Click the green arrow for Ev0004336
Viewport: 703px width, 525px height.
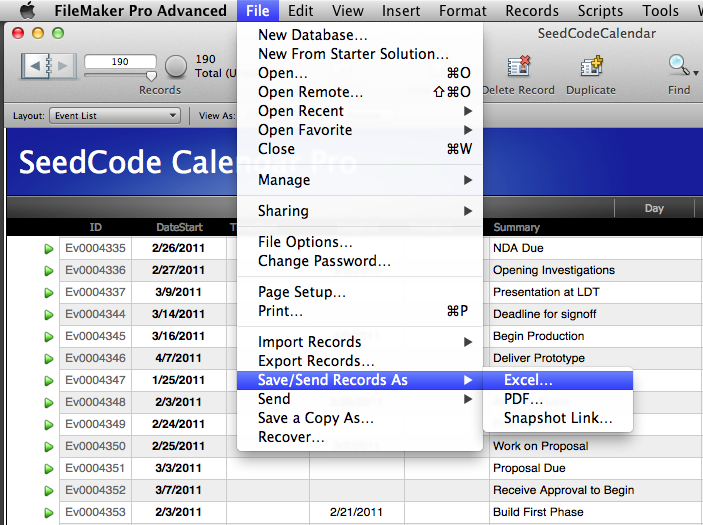(x=48, y=271)
